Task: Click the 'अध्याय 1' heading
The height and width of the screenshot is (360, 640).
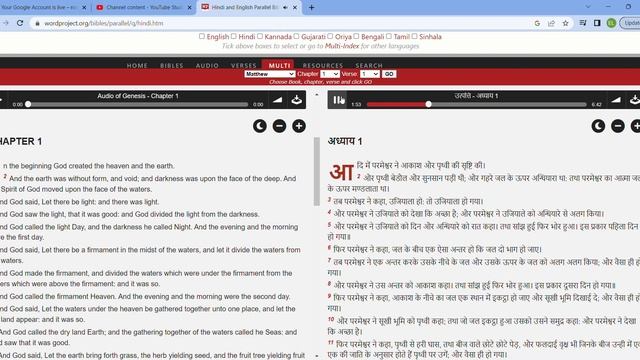Action: [x=345, y=142]
